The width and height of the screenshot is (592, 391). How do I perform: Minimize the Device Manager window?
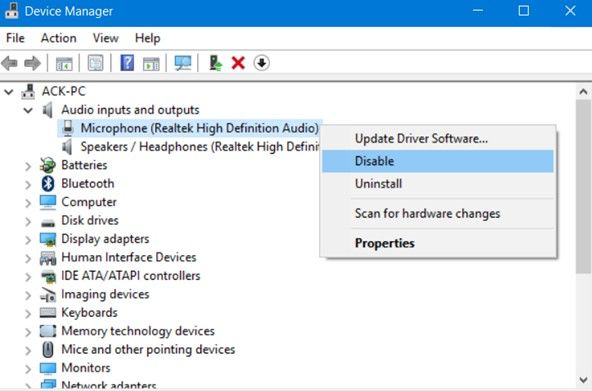pyautogui.click(x=478, y=11)
